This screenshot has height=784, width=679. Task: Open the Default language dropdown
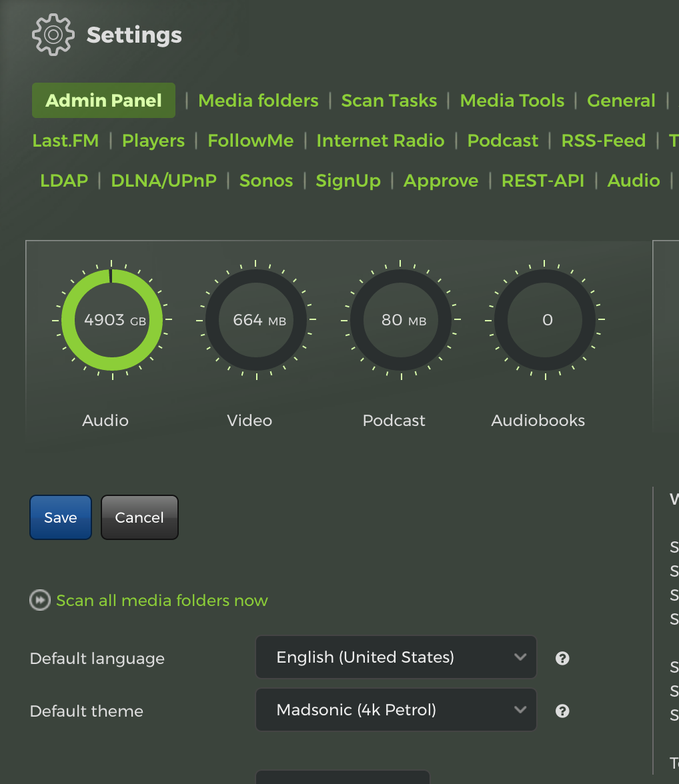click(x=396, y=657)
